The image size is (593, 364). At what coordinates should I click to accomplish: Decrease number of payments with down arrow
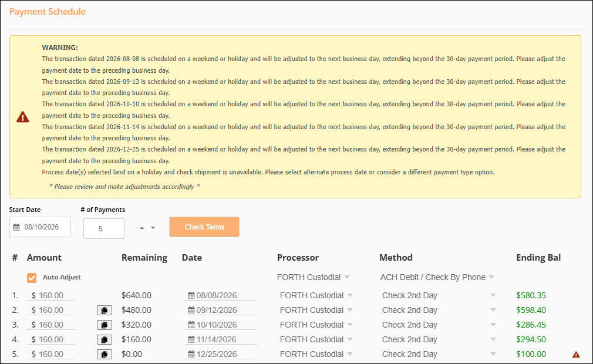click(153, 228)
